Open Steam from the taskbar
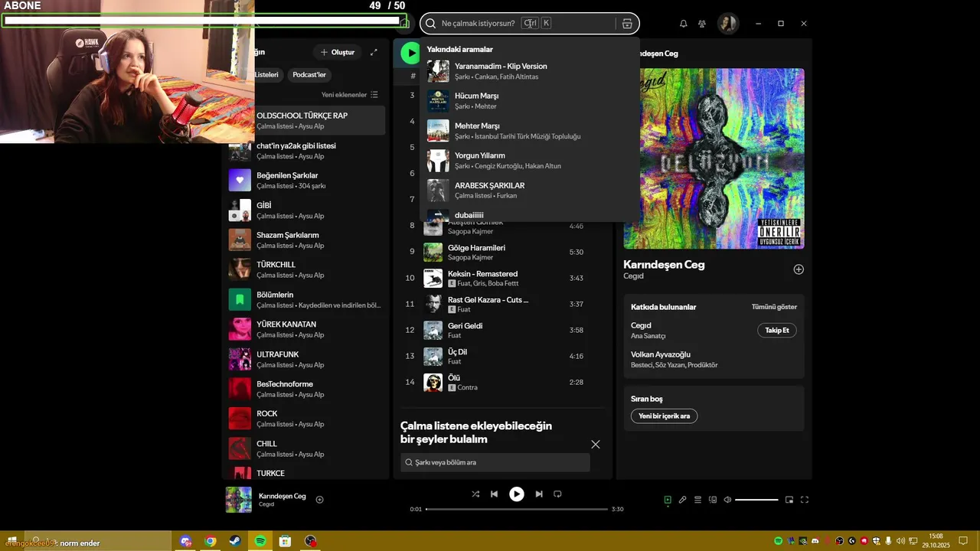The image size is (980, 551). [235, 541]
